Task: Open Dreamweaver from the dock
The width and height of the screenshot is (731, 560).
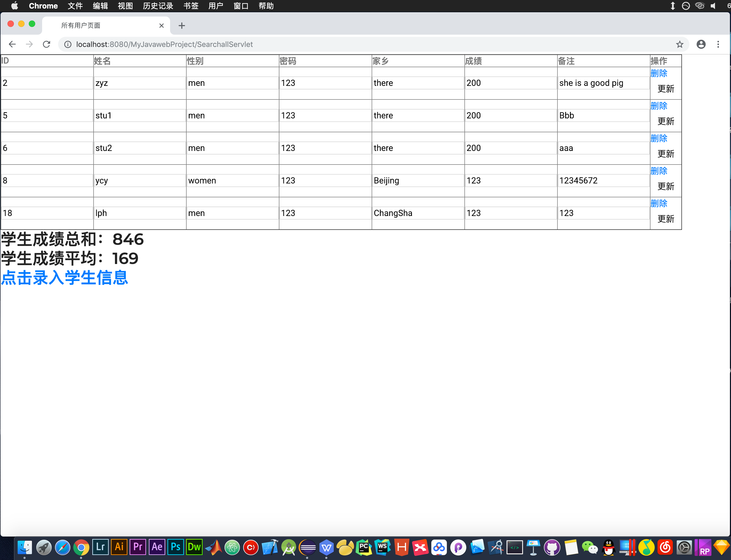Action: click(x=194, y=547)
